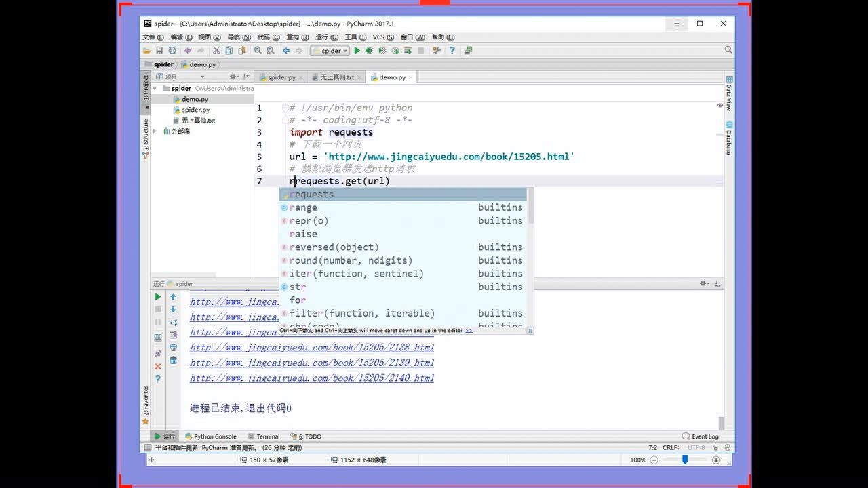Open the spider run configuration dropdown

click(x=330, y=51)
